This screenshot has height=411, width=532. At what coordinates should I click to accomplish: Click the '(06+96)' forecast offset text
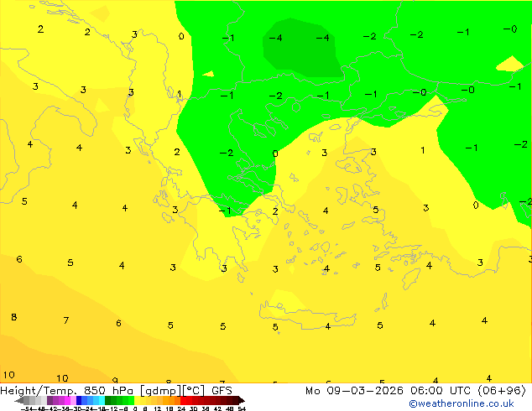click(x=502, y=391)
